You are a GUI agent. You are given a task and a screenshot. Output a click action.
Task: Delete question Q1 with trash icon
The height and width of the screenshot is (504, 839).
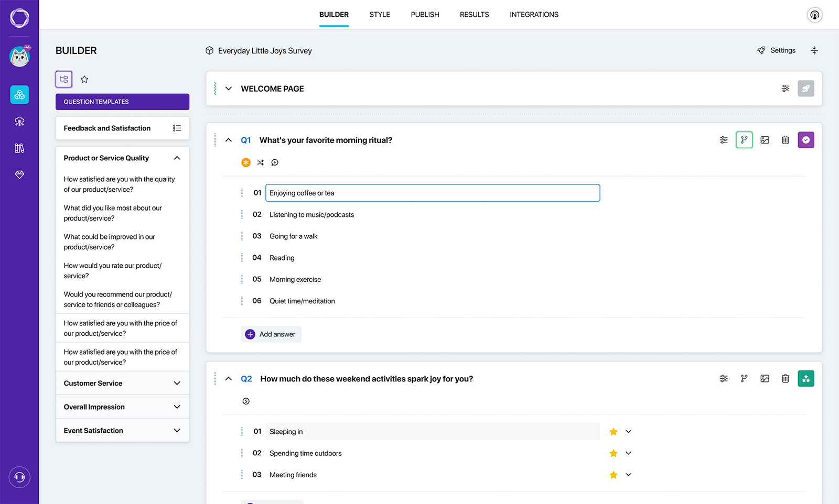coord(785,140)
